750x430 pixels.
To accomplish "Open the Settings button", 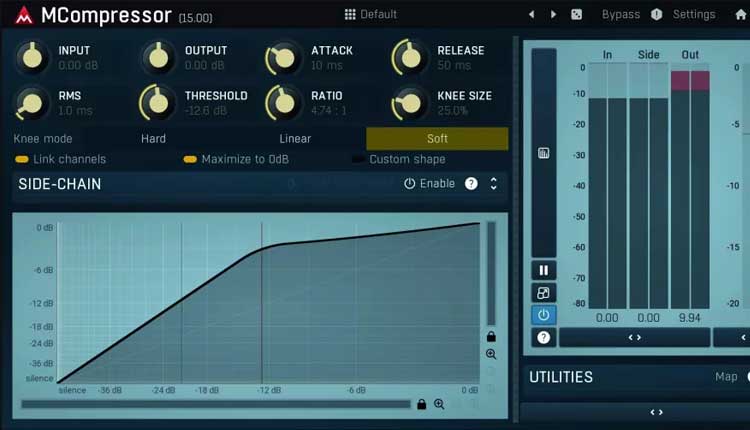I will [x=693, y=14].
